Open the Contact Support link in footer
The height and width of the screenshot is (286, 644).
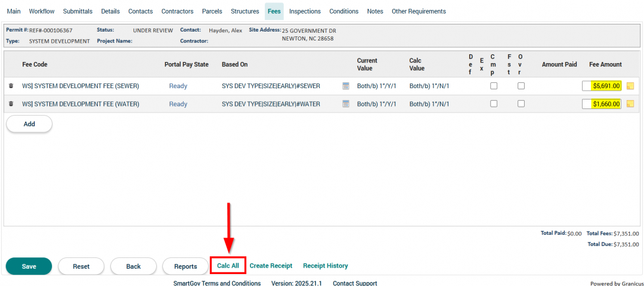(x=355, y=283)
